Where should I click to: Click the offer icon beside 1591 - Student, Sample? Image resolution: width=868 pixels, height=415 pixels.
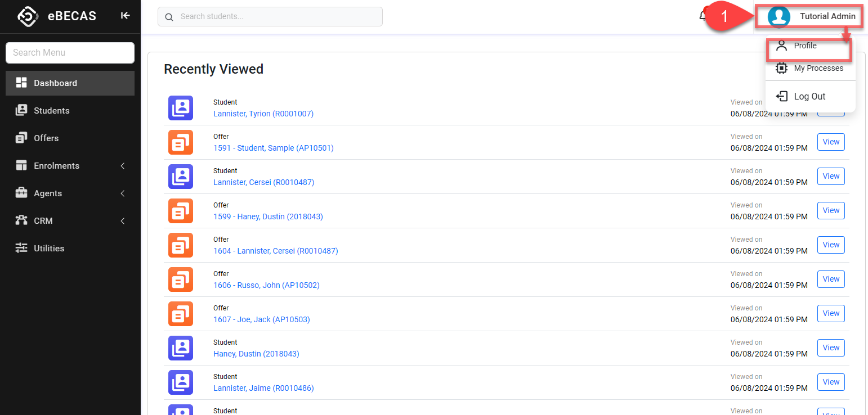pos(181,142)
